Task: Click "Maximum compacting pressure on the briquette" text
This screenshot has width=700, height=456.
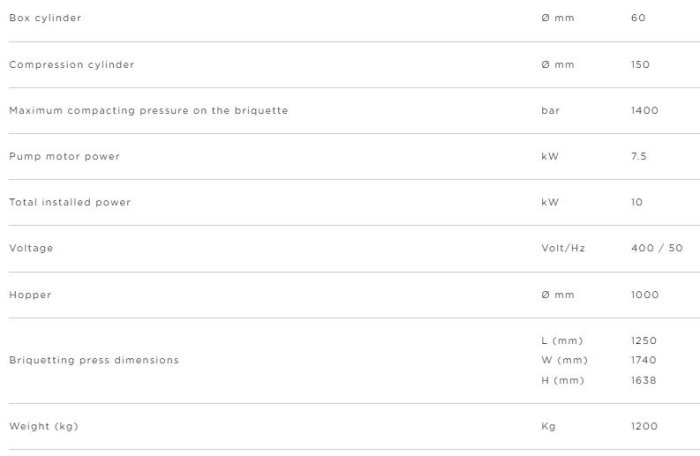Action: click(148, 110)
